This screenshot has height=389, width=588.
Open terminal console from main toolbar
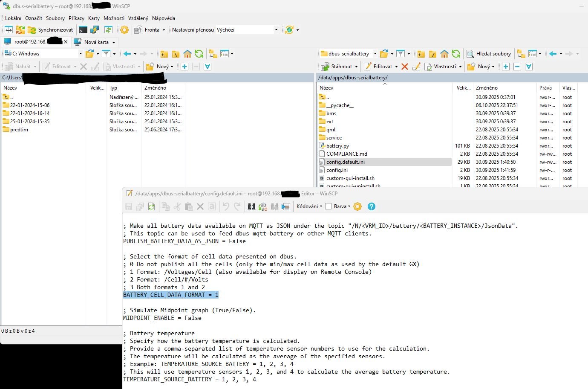[83, 30]
